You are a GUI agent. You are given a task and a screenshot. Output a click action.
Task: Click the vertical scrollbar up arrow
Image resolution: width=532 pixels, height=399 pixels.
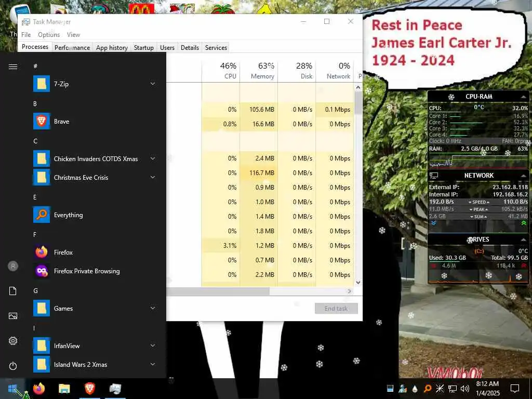pyautogui.click(x=358, y=87)
